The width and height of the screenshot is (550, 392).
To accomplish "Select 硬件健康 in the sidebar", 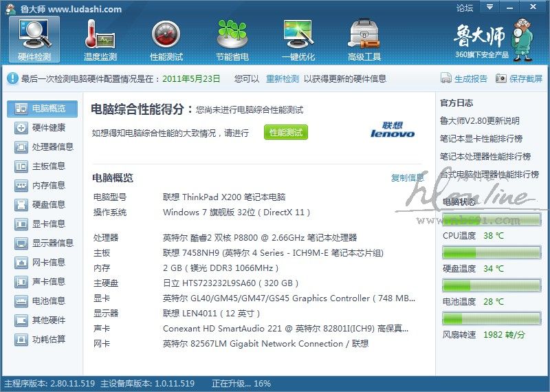I will pyautogui.click(x=42, y=128).
